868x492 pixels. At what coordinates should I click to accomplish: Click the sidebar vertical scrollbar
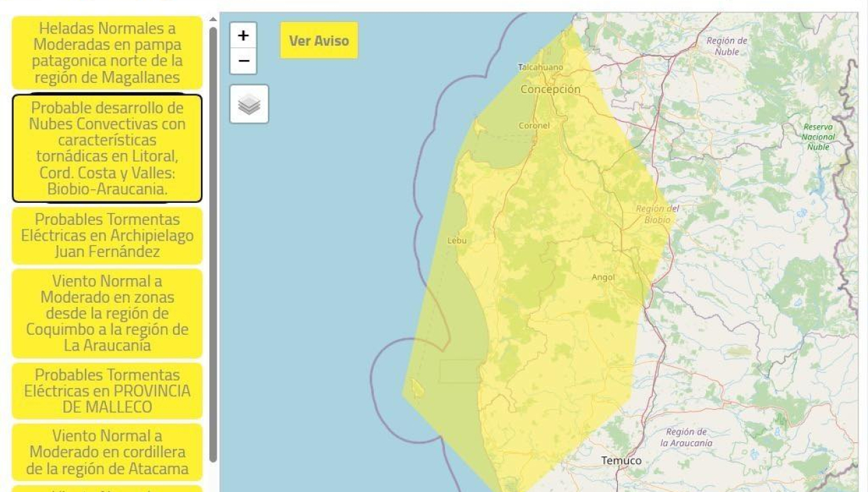213,239
